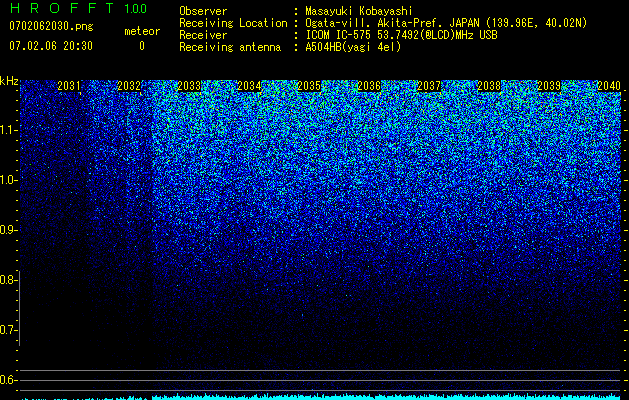
Task: Click the 2034 time marker
Action: (249, 86)
